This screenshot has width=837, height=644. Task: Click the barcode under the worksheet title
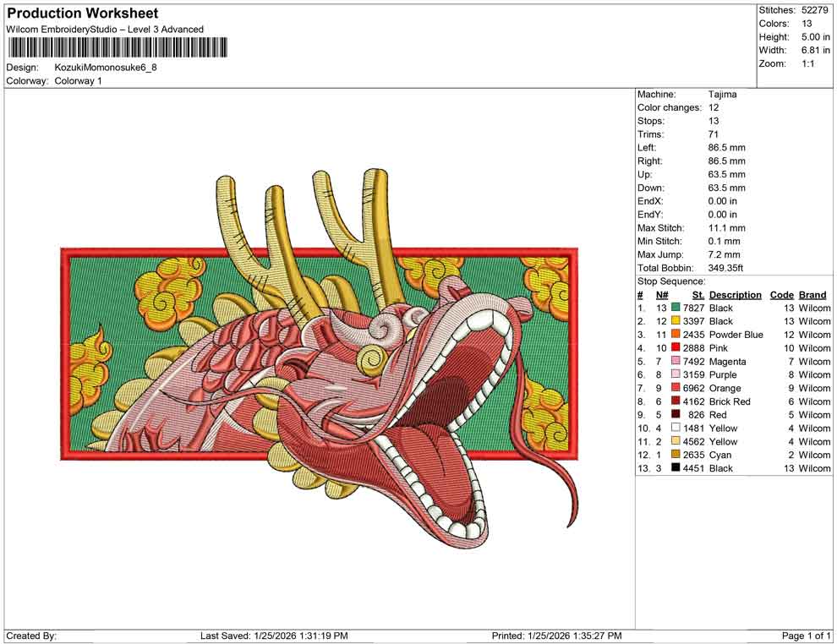click(118, 47)
